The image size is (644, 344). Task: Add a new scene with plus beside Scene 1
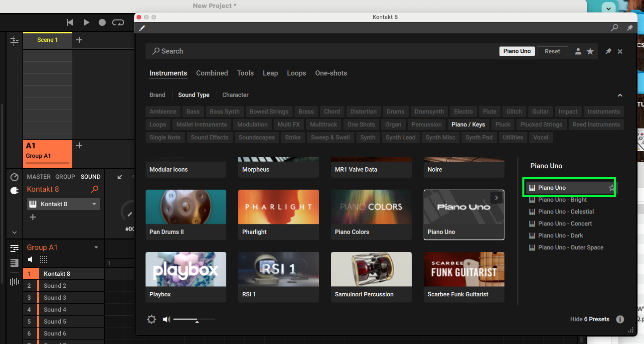tap(79, 40)
